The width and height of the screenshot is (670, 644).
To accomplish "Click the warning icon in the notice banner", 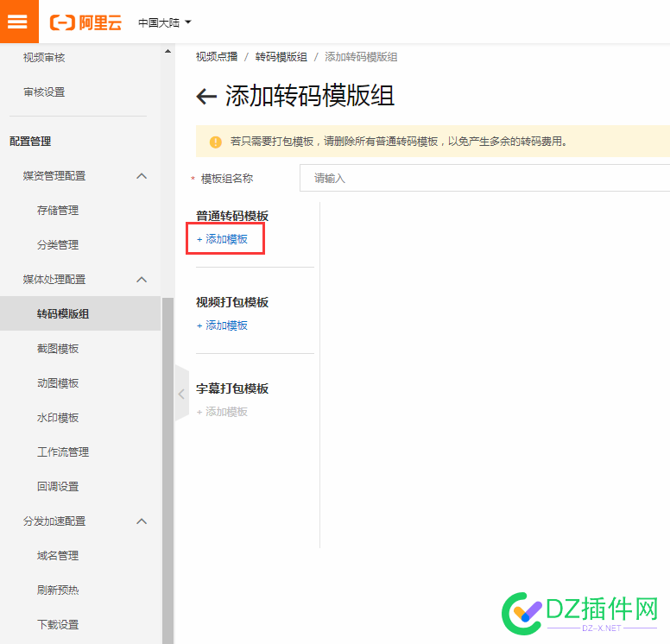I will 216,142.
